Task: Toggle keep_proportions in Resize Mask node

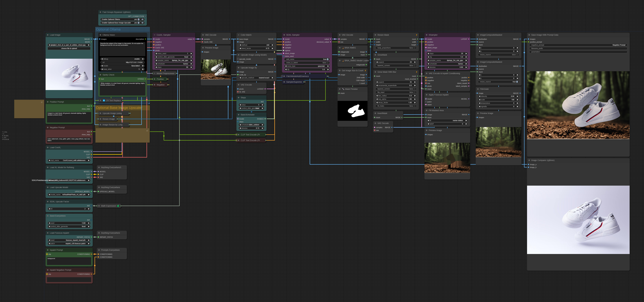Action: pyautogui.click(x=414, y=48)
